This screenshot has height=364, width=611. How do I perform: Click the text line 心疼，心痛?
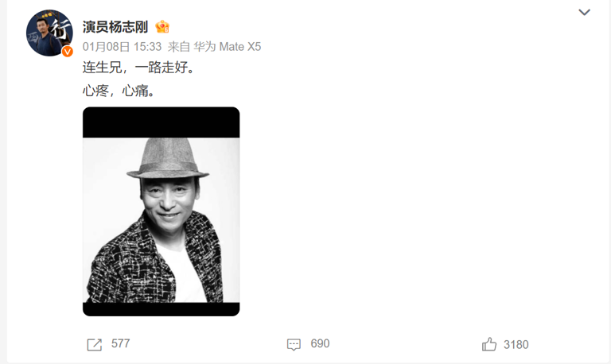(x=119, y=91)
